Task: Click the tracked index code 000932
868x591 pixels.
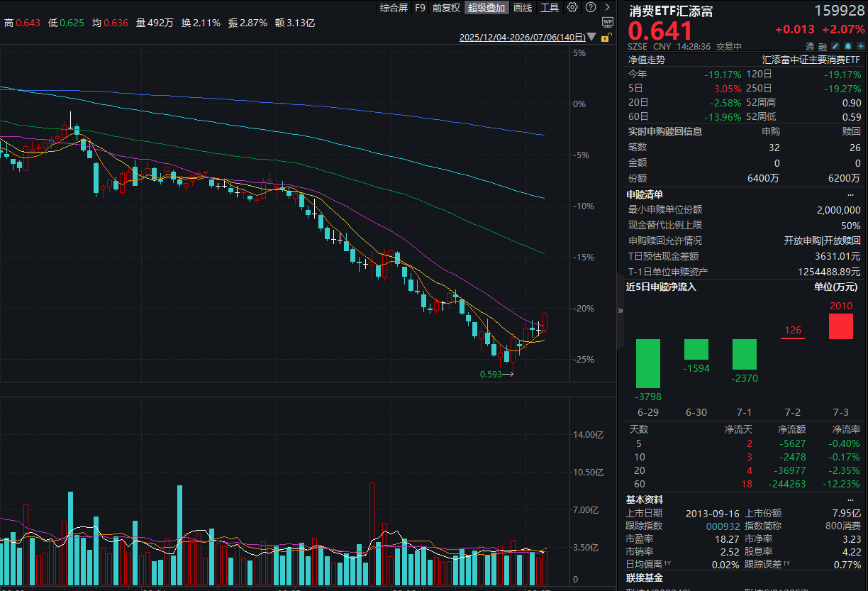Action: point(723,526)
